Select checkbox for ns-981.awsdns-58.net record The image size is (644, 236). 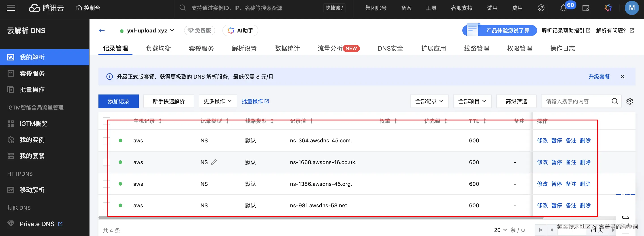[x=107, y=206]
